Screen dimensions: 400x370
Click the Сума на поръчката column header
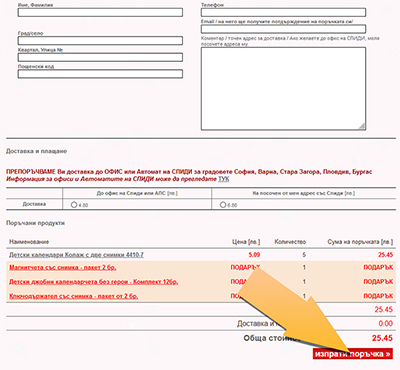tap(360, 242)
